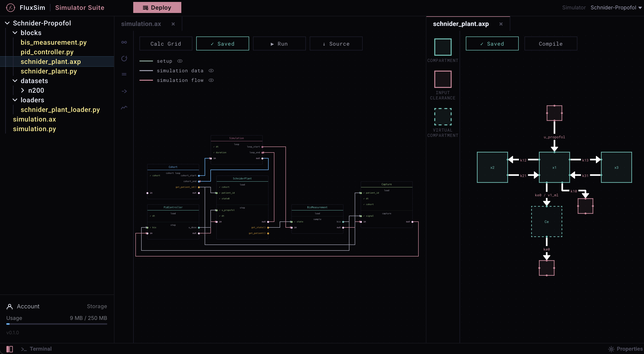This screenshot has width=644, height=354.
Task: Select the Compartment palette tool
Action: coord(443,47)
